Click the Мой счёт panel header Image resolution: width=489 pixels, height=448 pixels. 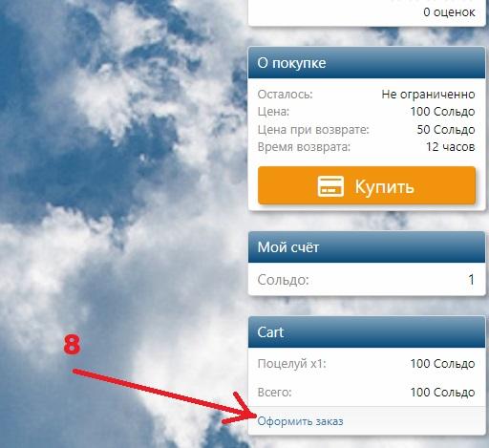[367, 247]
